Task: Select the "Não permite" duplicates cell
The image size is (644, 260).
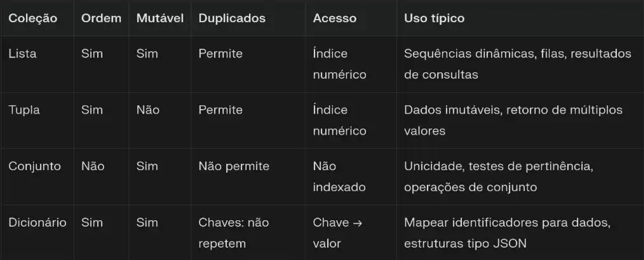Action: coord(234,166)
